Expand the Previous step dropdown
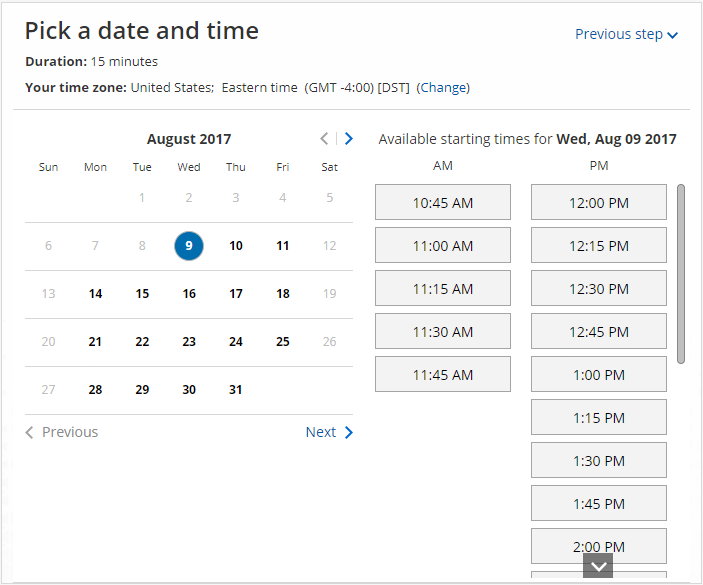Screen dimensions: 703x585 click(627, 34)
